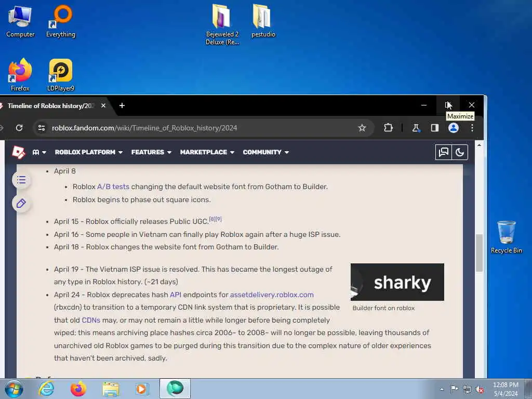Click the 'April 18' font change entry
Image resolution: width=532 pixels, height=399 pixels.
tap(166, 247)
